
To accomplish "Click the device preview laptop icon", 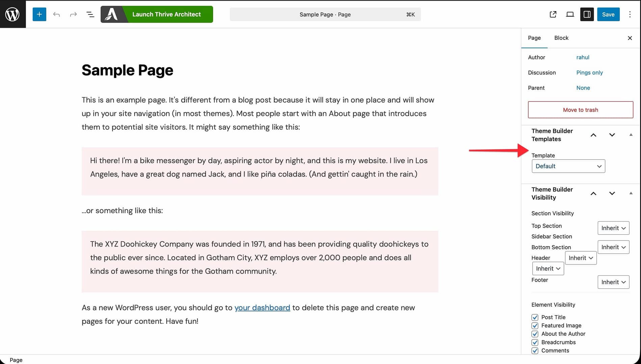I will point(570,14).
